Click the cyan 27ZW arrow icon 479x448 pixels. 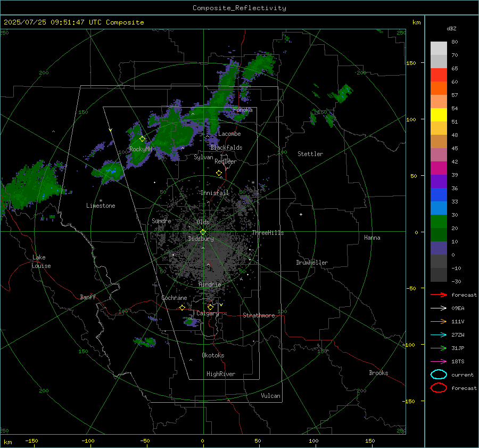(439, 335)
